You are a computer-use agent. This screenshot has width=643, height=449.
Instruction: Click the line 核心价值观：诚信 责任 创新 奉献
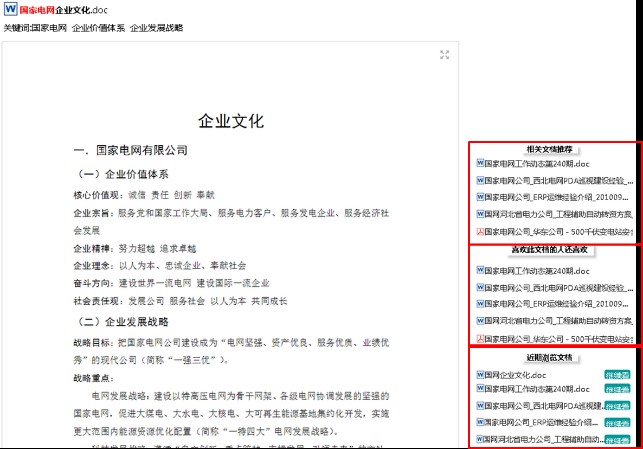(x=144, y=195)
